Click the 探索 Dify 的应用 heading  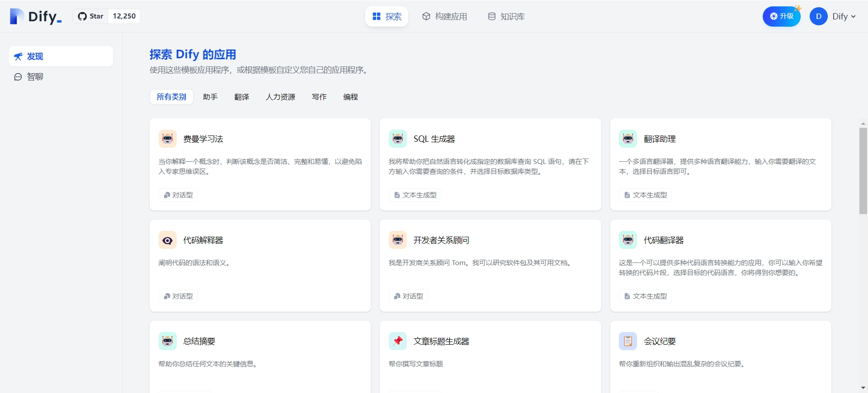[x=193, y=55]
